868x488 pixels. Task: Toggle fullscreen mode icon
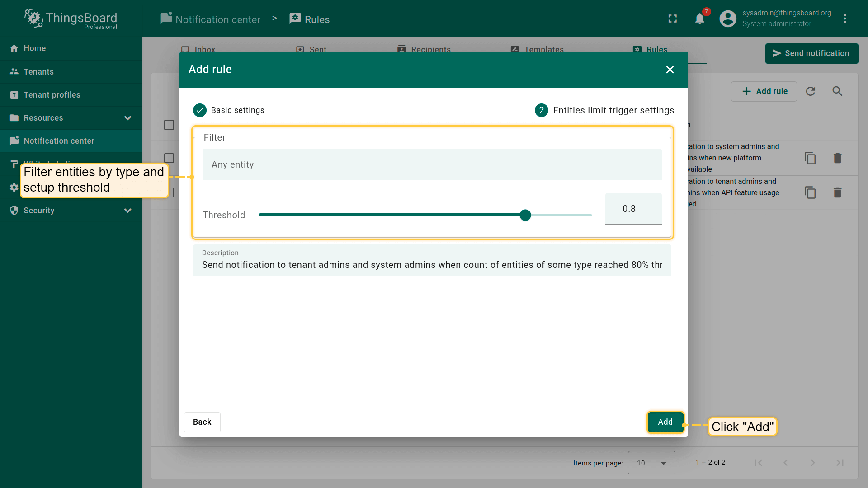pos(673,19)
